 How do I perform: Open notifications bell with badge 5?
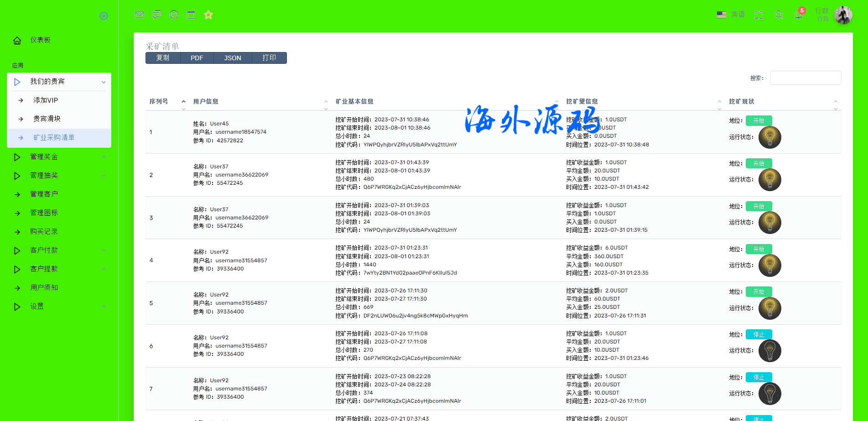(798, 15)
